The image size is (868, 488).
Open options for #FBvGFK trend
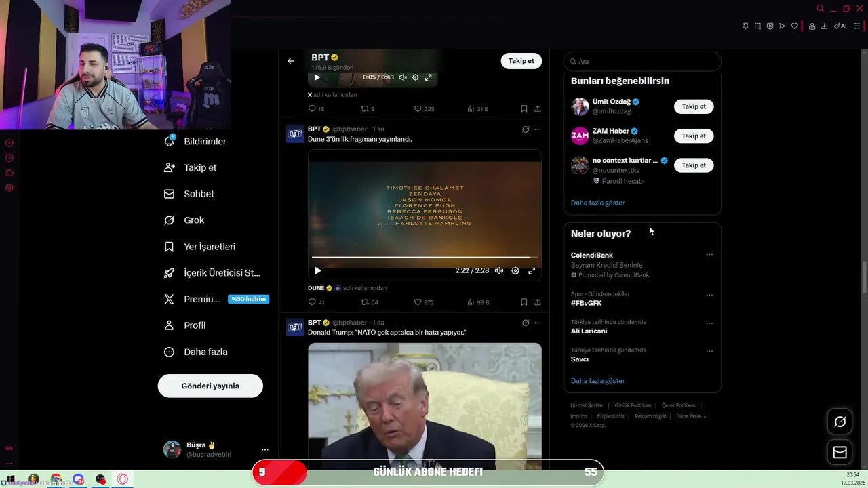tap(709, 296)
